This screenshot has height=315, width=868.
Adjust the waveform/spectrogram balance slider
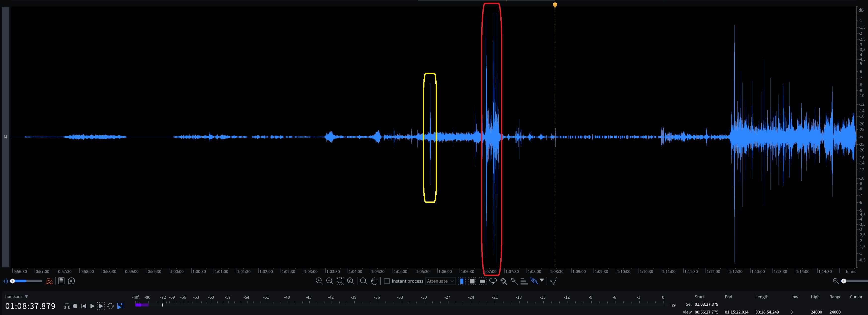point(13,281)
